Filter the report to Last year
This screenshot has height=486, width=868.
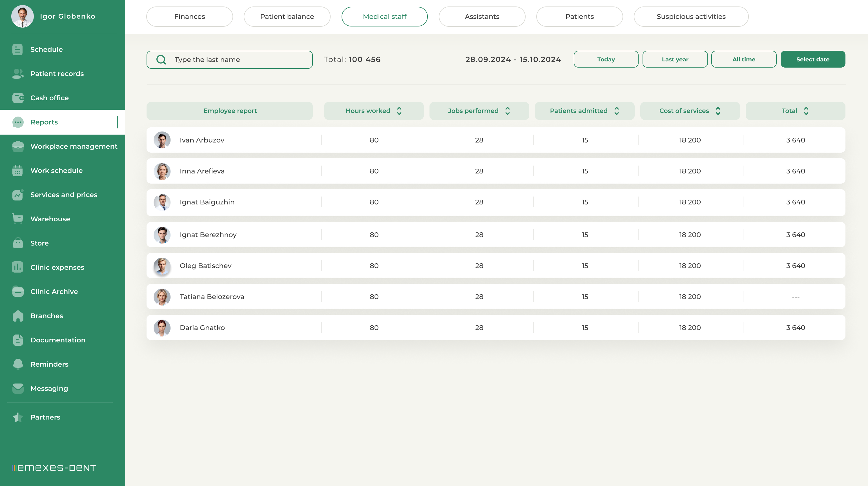tap(675, 59)
